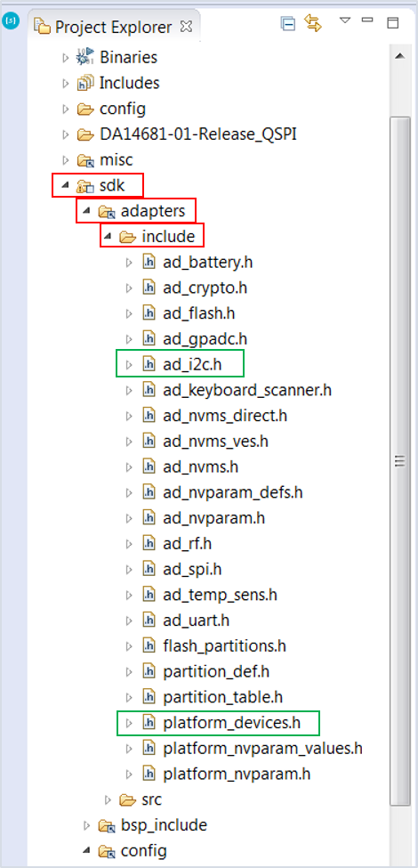Click the ad_rf.h file icon
This screenshot has width=418, height=868.
pos(149,544)
